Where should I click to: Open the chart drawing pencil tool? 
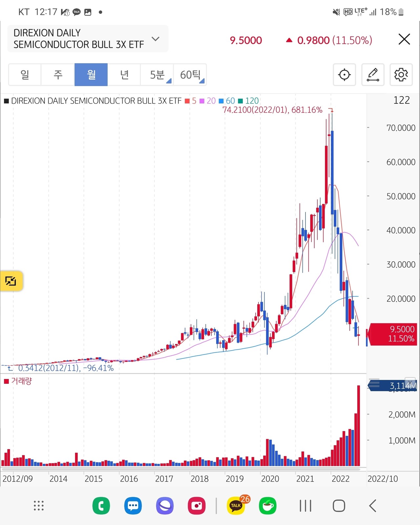373,75
